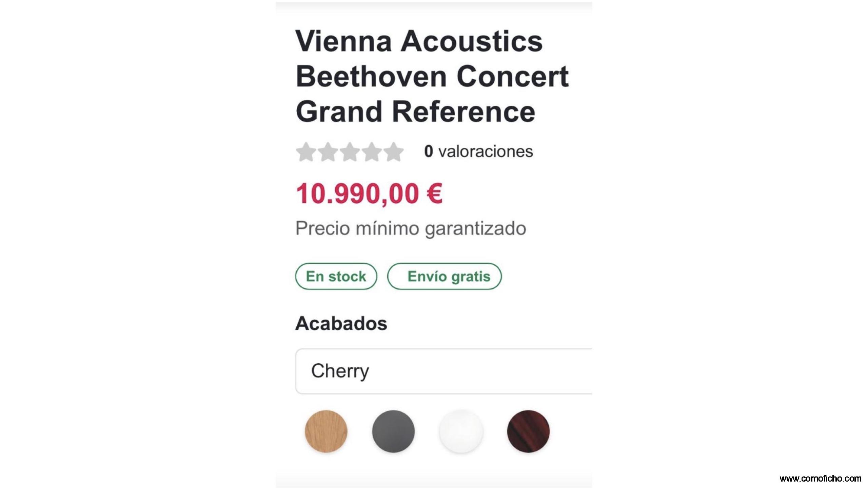Screen dimensions: 868x488
Task: Choose the dark gray finish swatch
Action: [393, 431]
